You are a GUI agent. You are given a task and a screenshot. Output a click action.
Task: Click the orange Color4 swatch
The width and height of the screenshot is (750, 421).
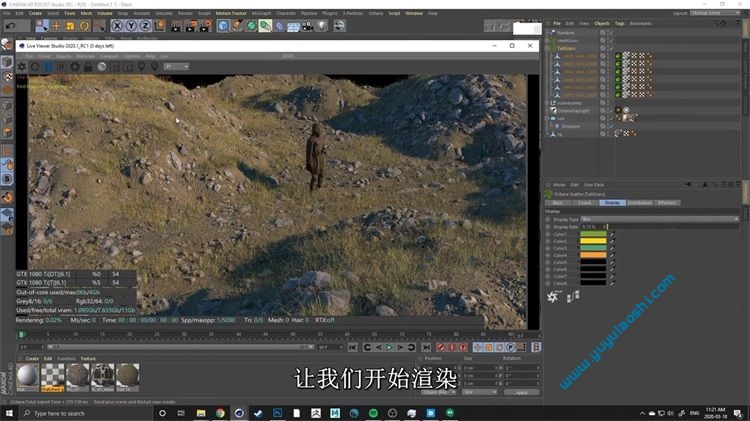[x=593, y=255]
